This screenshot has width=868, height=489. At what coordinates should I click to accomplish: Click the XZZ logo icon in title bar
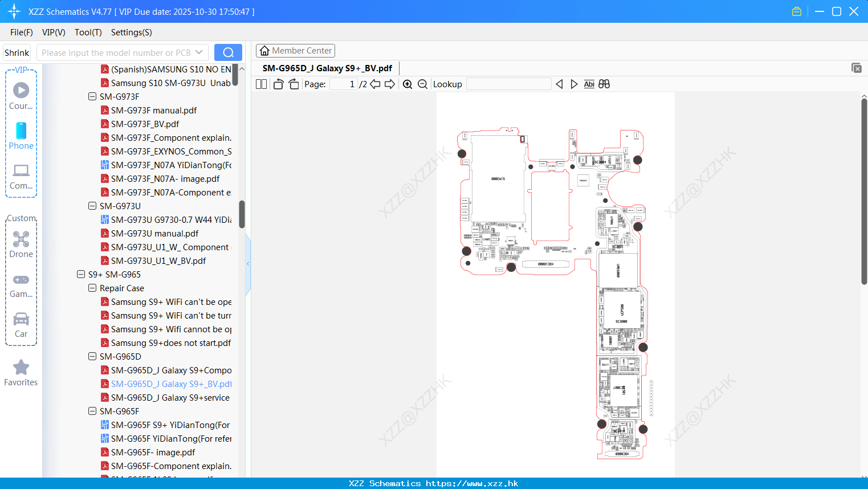(x=14, y=11)
